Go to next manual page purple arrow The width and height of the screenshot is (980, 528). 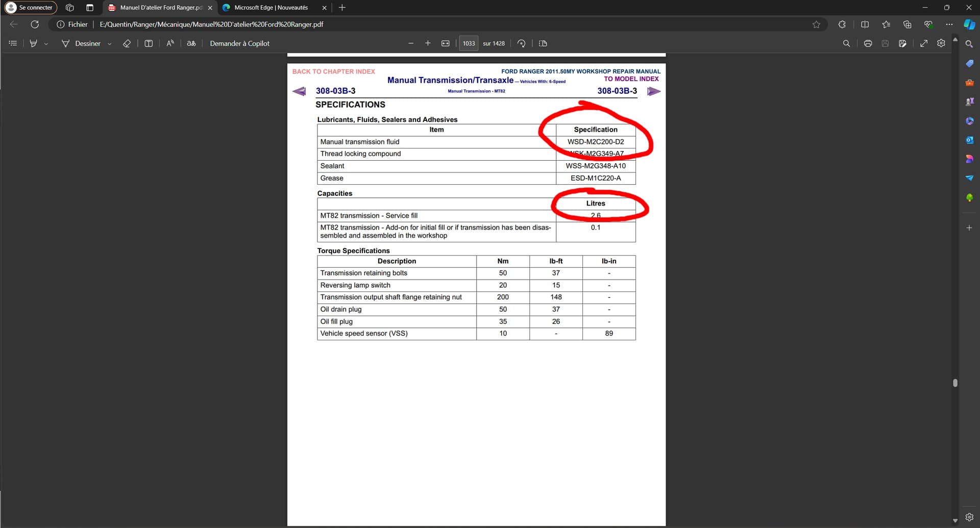(654, 91)
